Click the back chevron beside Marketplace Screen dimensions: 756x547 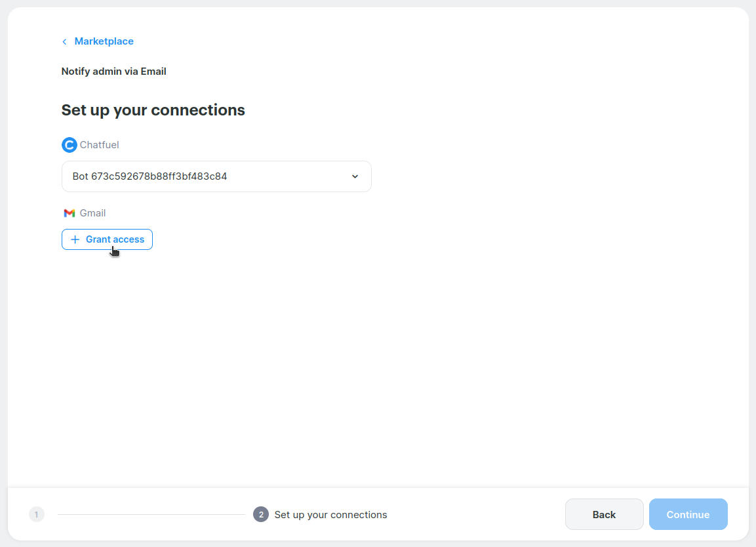coord(64,42)
